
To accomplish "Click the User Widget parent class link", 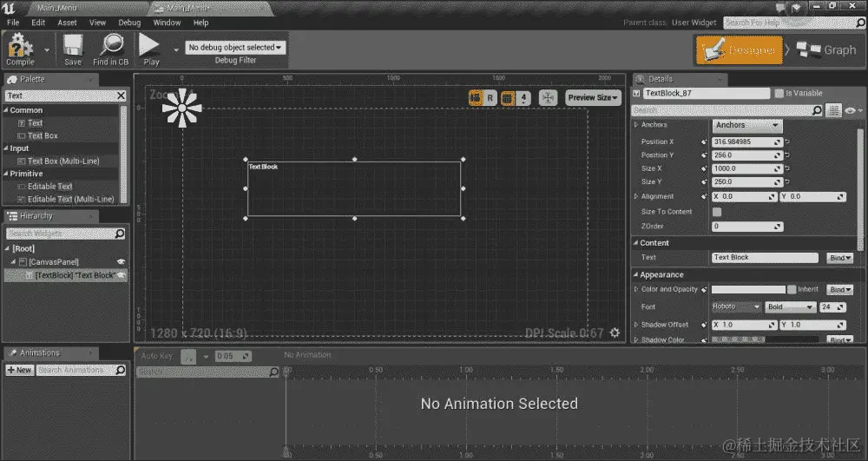I will [694, 23].
